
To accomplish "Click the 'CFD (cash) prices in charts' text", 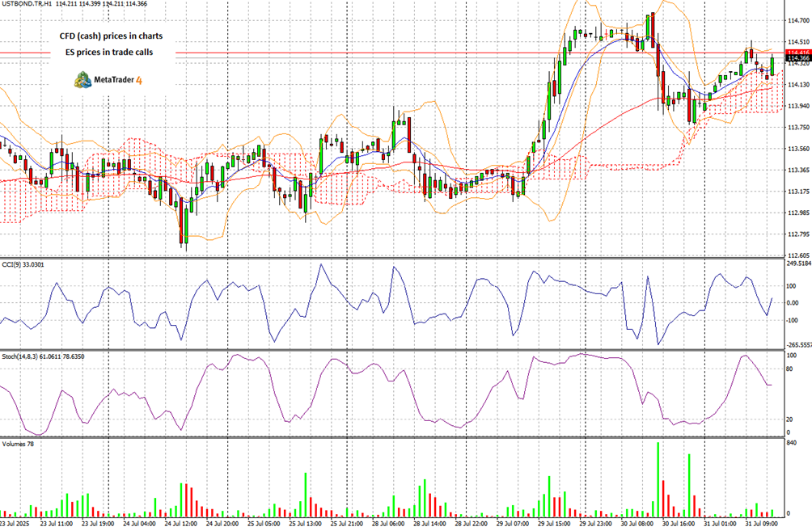I will (x=111, y=36).
